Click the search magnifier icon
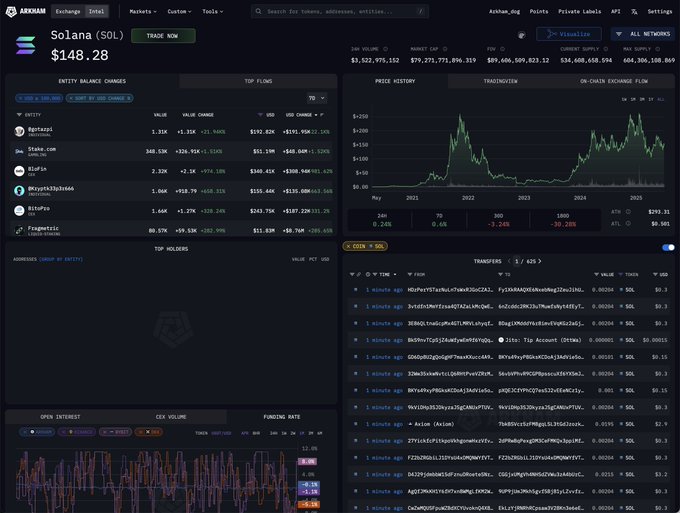The width and height of the screenshot is (680, 513). [x=258, y=11]
